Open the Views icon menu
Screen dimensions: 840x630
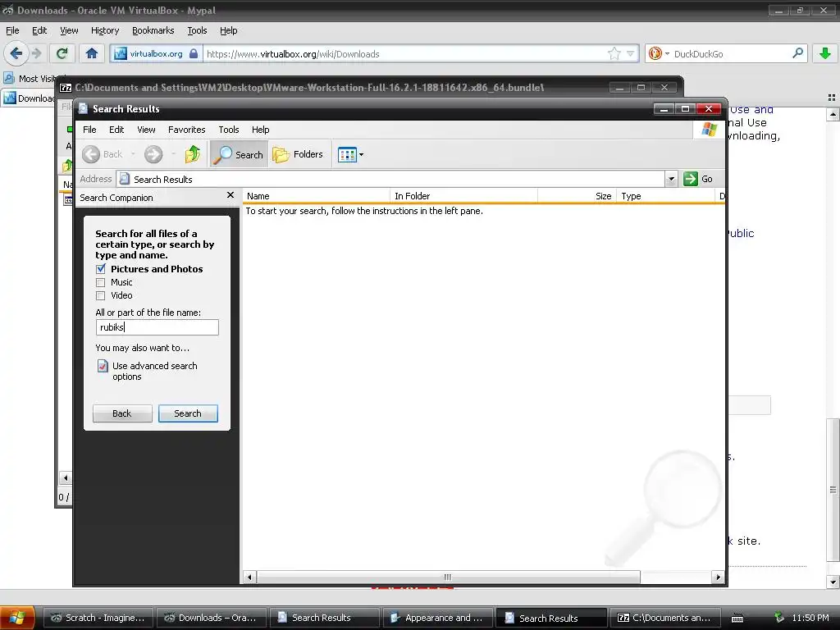point(350,155)
